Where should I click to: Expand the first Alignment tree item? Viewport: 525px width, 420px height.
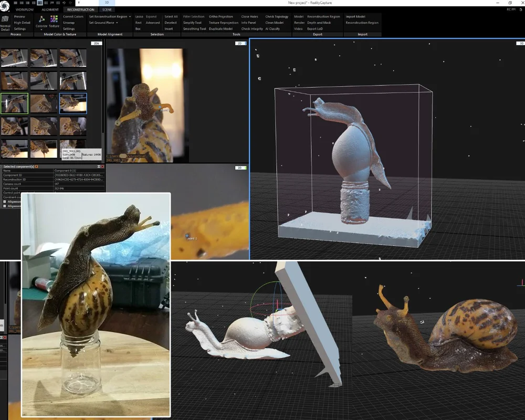pyautogui.click(x=5, y=202)
